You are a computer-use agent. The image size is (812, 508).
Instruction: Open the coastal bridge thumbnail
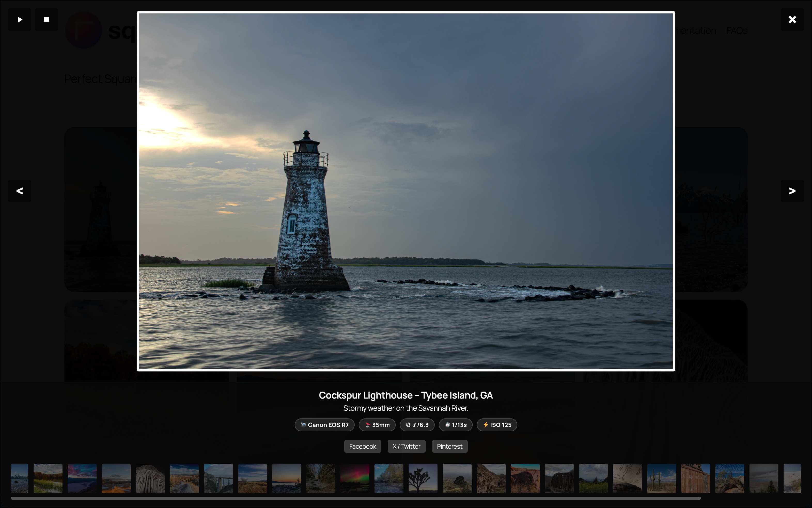tap(218, 478)
